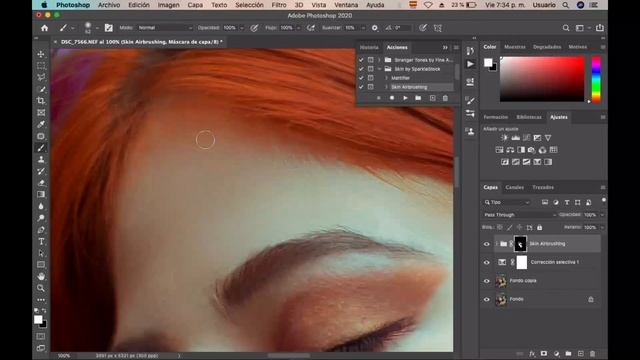Pick a color in the red color field
Viewport: 640px width, 360px height.
542,79
